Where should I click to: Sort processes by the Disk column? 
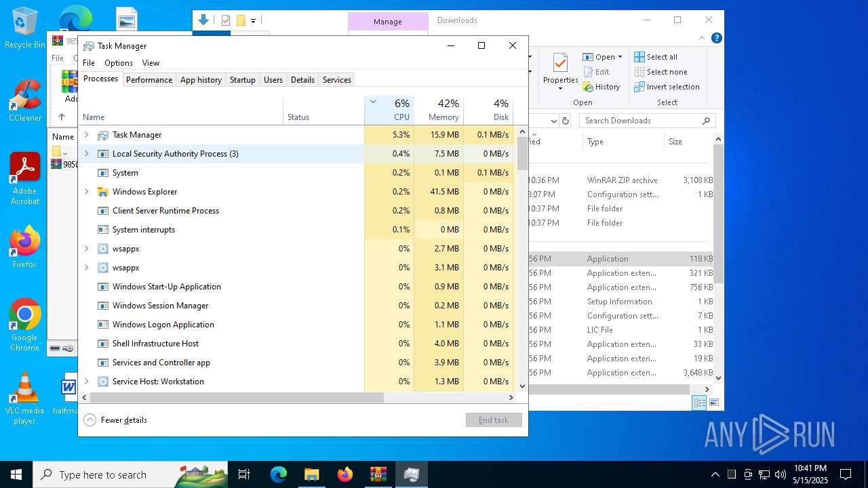click(x=488, y=110)
